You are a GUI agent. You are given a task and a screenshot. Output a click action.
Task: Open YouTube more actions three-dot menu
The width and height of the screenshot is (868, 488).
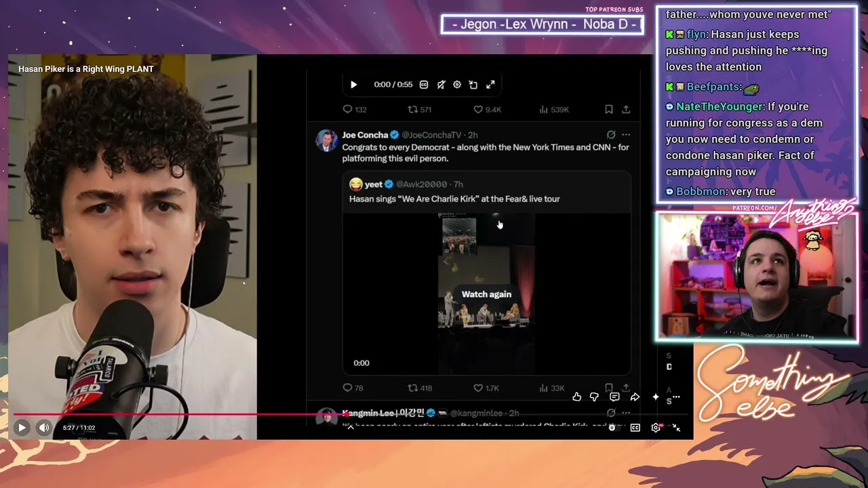676,397
